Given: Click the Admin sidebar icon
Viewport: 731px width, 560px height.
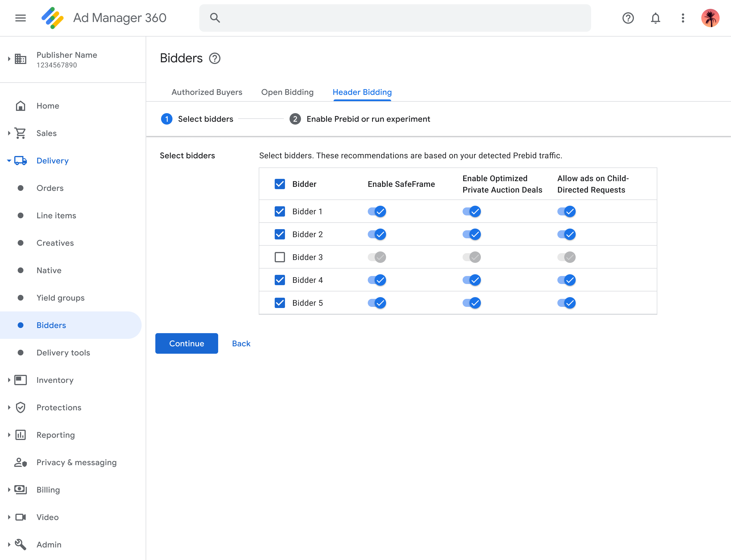Looking at the screenshot, I should (x=20, y=544).
